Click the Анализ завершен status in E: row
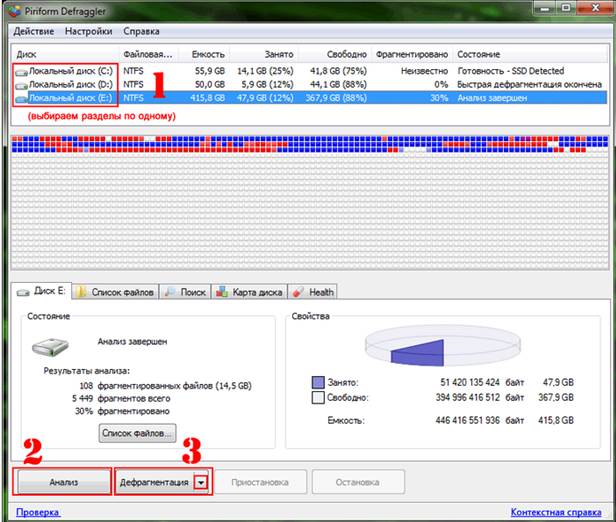Viewport: 616px width, 522px height. click(492, 98)
